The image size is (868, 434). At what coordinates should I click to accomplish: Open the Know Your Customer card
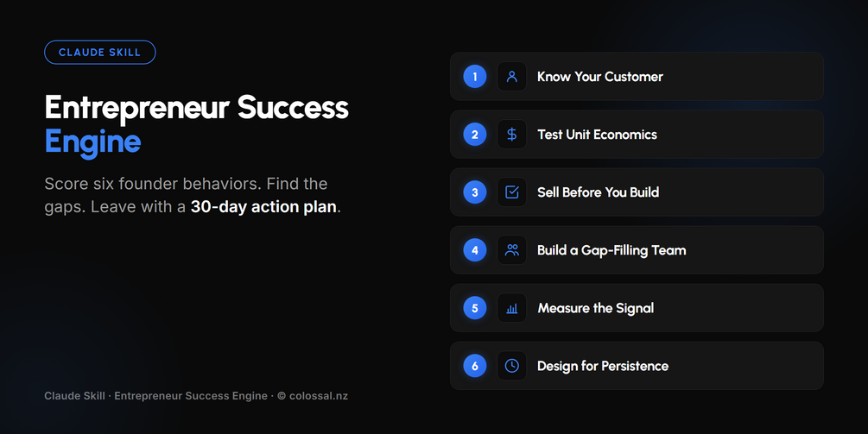coord(637,76)
